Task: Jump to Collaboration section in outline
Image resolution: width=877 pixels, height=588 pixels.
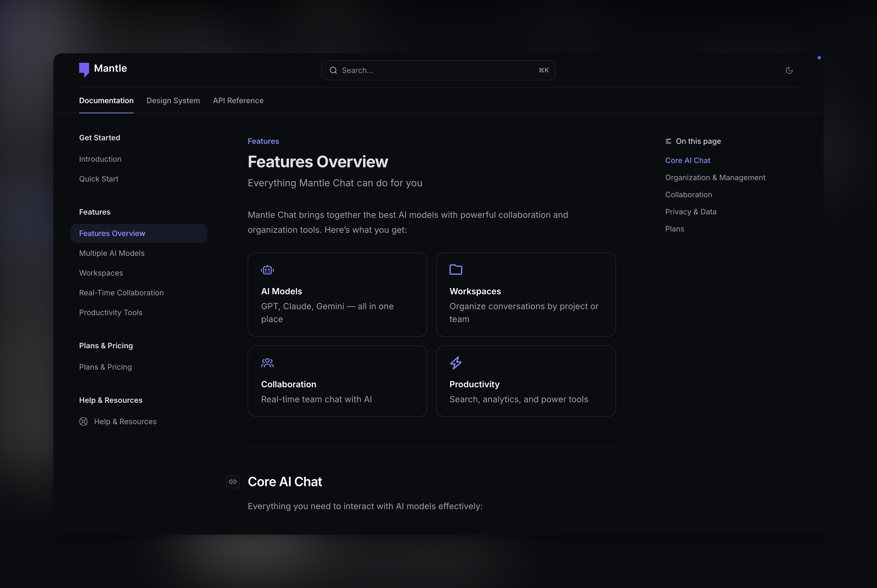Action: (688, 195)
